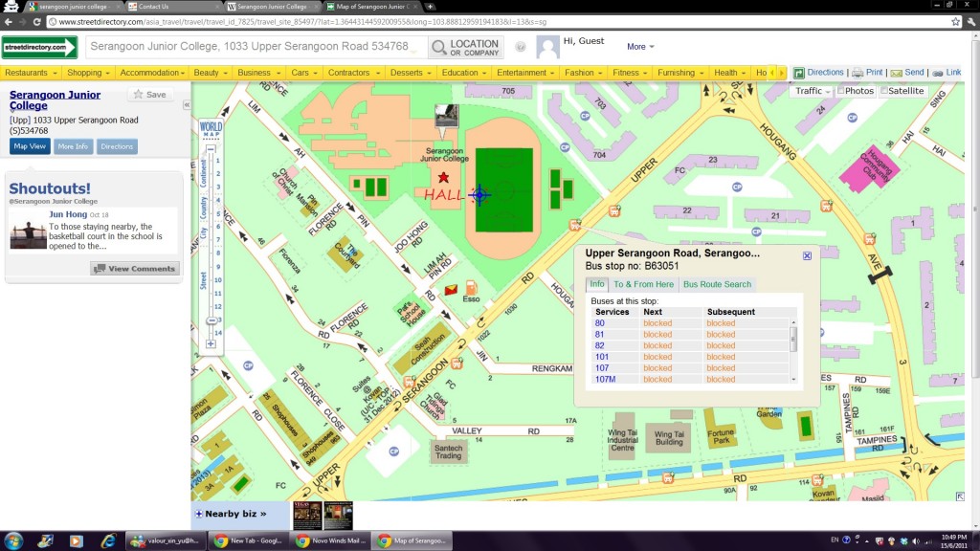Open the Business category menu
The image size is (980, 551).
point(258,73)
